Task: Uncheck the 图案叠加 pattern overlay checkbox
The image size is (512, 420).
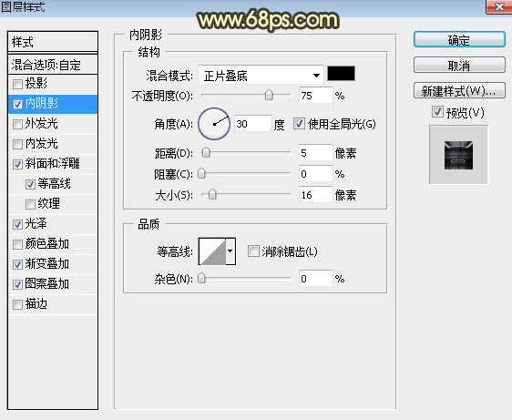Action: coord(17,284)
